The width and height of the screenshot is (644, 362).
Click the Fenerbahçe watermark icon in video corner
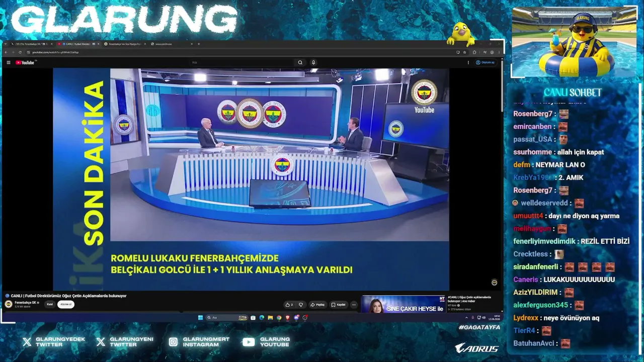coord(494,283)
